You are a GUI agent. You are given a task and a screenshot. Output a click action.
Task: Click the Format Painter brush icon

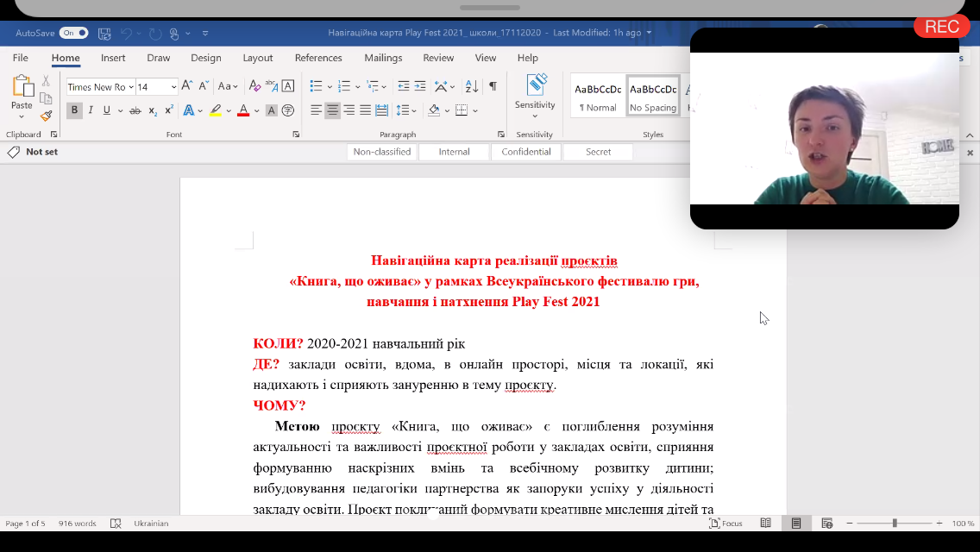(47, 116)
